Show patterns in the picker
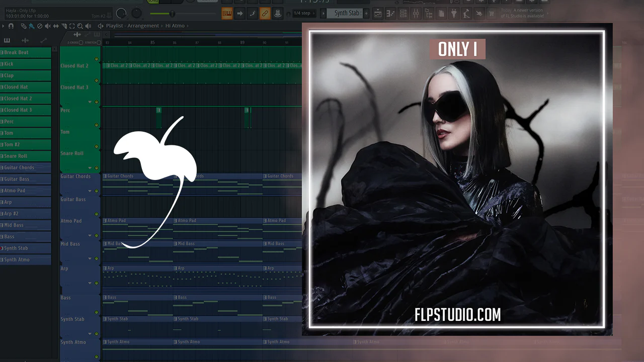The width and height of the screenshot is (644, 362). [7, 40]
